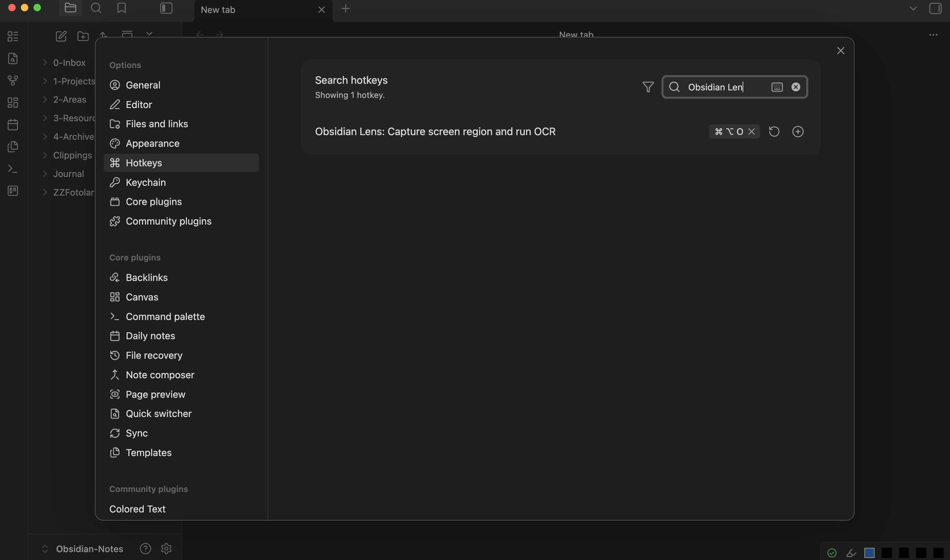This screenshot has height=560, width=950.
Task: Remove the ⌘⌥O hotkey assignment
Action: [751, 131]
